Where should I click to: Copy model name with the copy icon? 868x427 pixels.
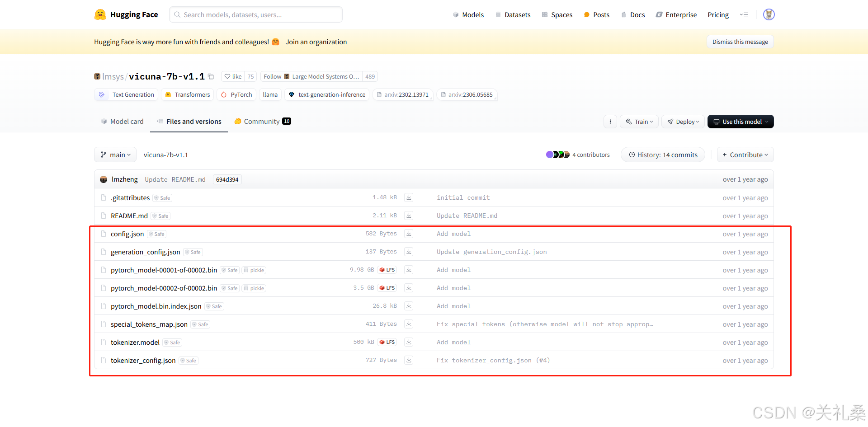pos(211,76)
